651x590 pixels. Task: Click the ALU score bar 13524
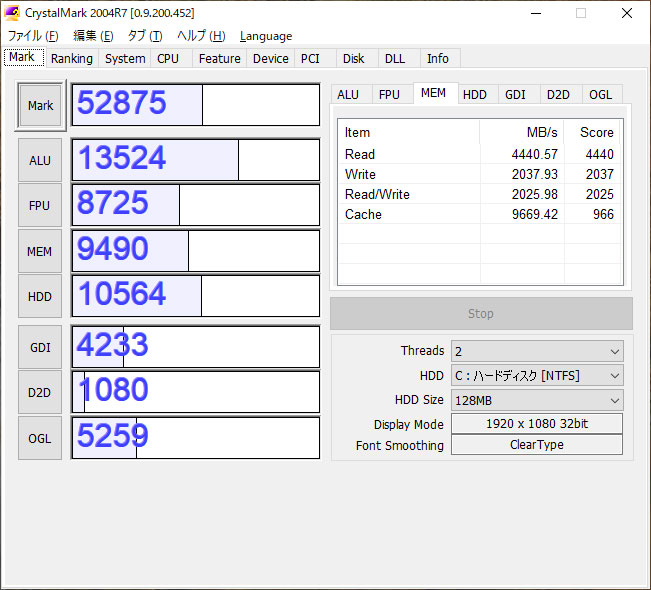(x=196, y=160)
